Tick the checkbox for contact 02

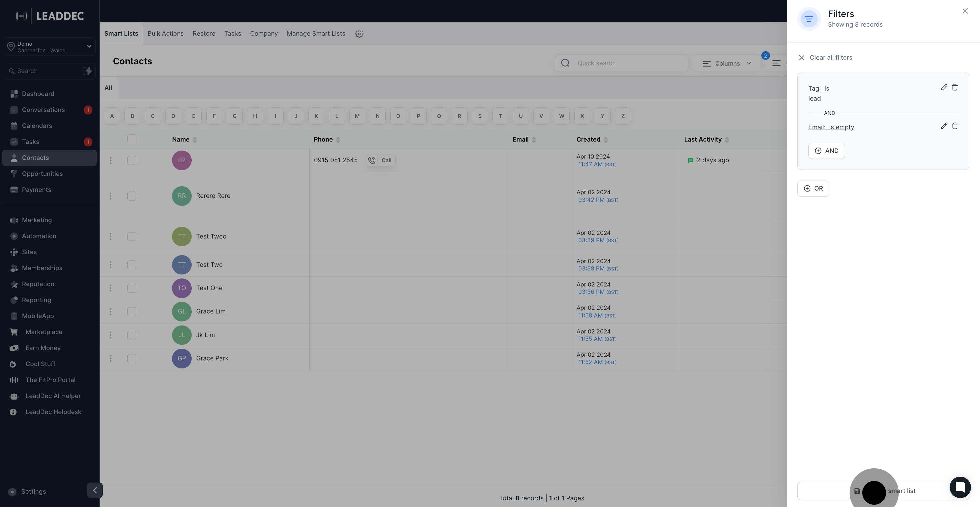132,160
